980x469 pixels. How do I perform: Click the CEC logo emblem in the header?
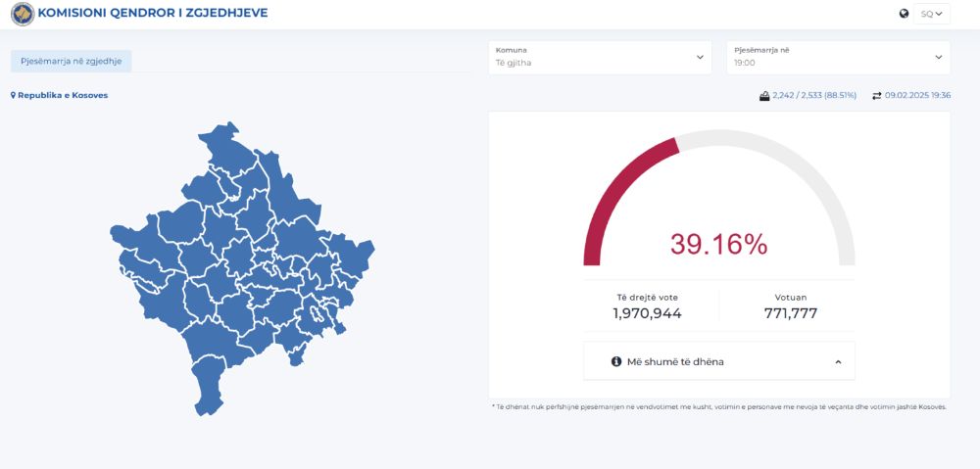[x=22, y=14]
